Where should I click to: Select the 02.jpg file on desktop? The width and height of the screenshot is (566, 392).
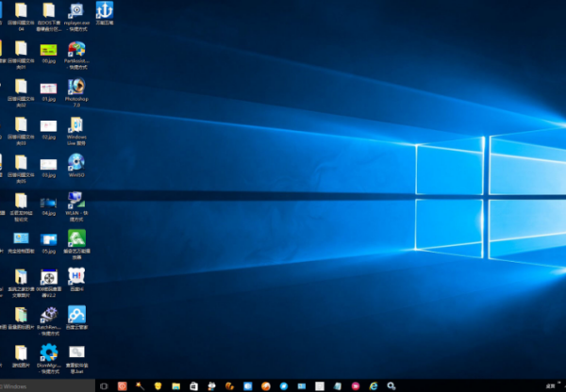pos(48,125)
